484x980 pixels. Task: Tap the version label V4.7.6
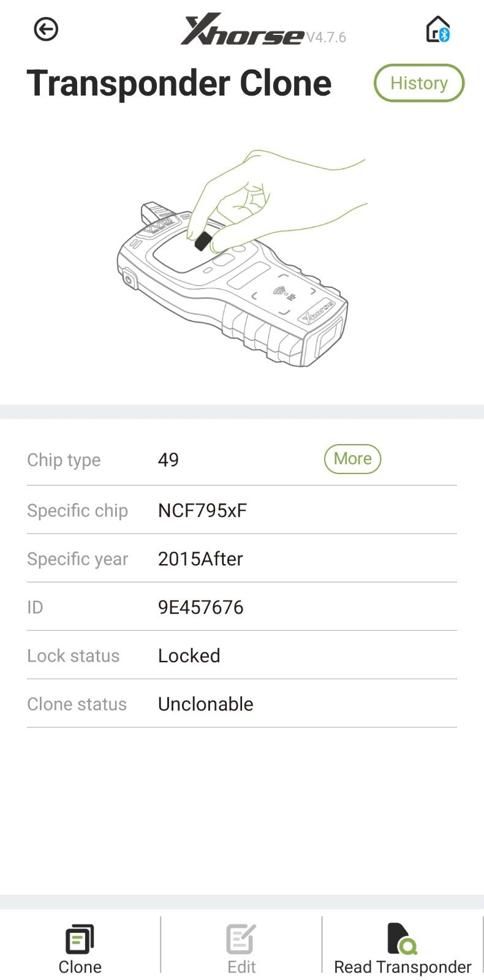pos(326,37)
